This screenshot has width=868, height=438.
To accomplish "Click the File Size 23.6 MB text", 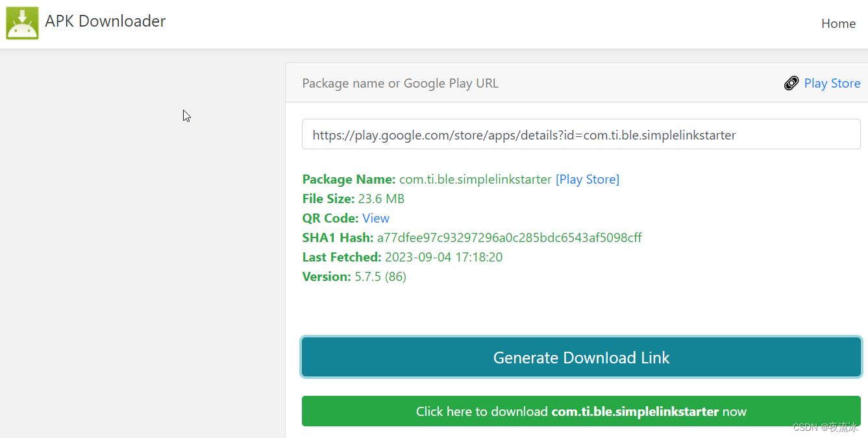I will pyautogui.click(x=381, y=199).
